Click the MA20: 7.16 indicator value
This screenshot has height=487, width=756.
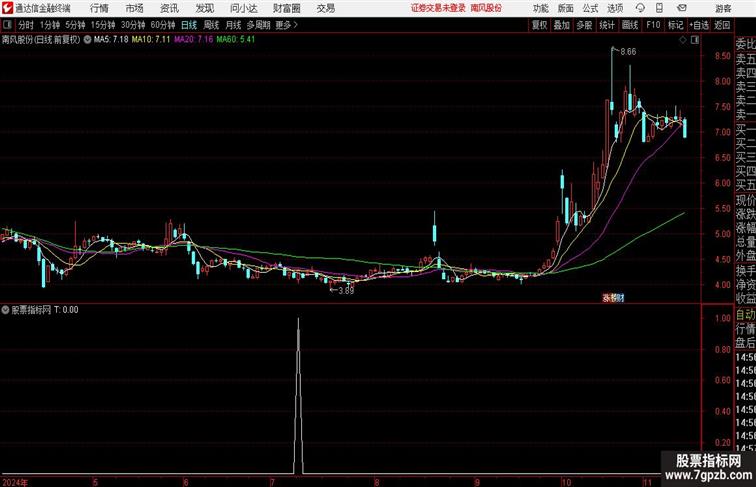click(193, 40)
